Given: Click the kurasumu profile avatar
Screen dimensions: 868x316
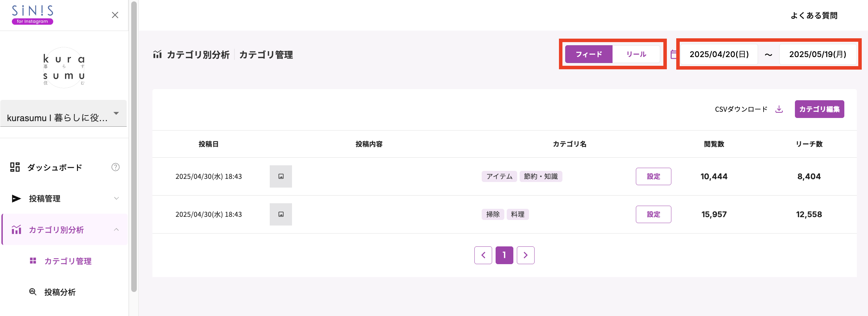Looking at the screenshot, I should click(x=64, y=68).
